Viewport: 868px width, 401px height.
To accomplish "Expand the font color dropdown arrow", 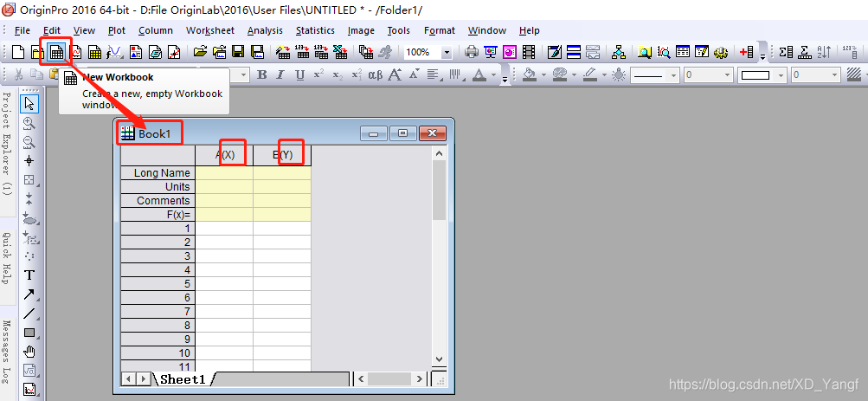I will [493, 74].
